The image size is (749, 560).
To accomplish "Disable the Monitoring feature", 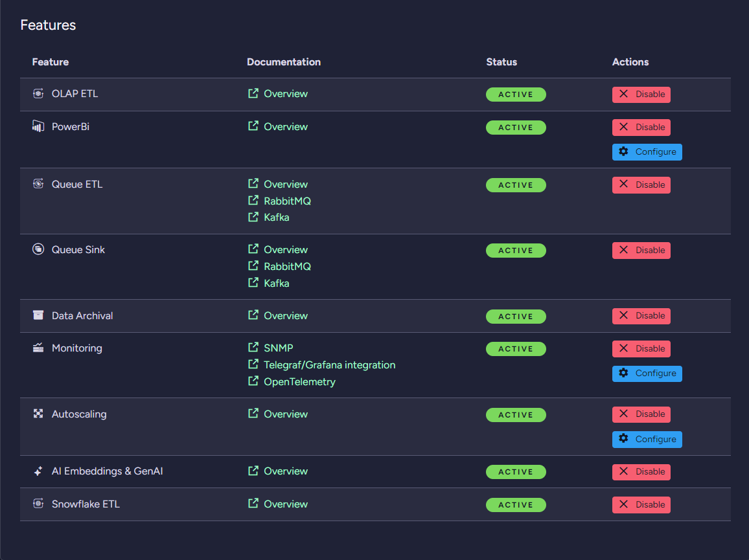I will 641,348.
